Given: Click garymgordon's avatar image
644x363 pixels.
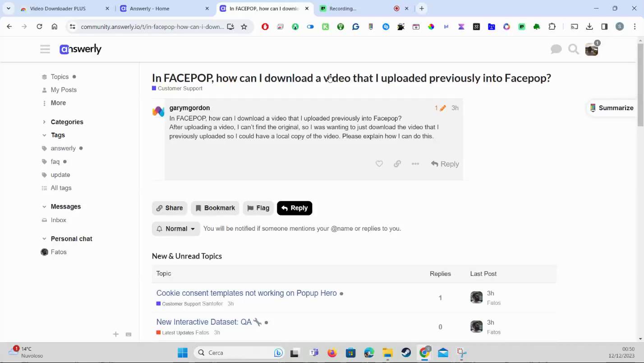Looking at the screenshot, I should (x=158, y=111).
